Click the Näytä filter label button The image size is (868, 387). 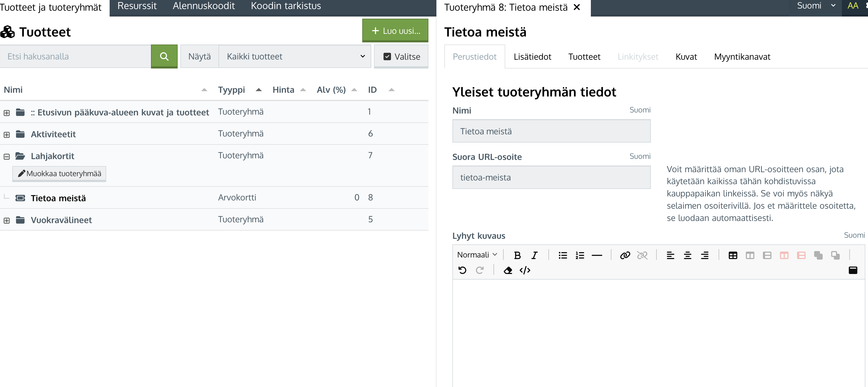tap(200, 56)
